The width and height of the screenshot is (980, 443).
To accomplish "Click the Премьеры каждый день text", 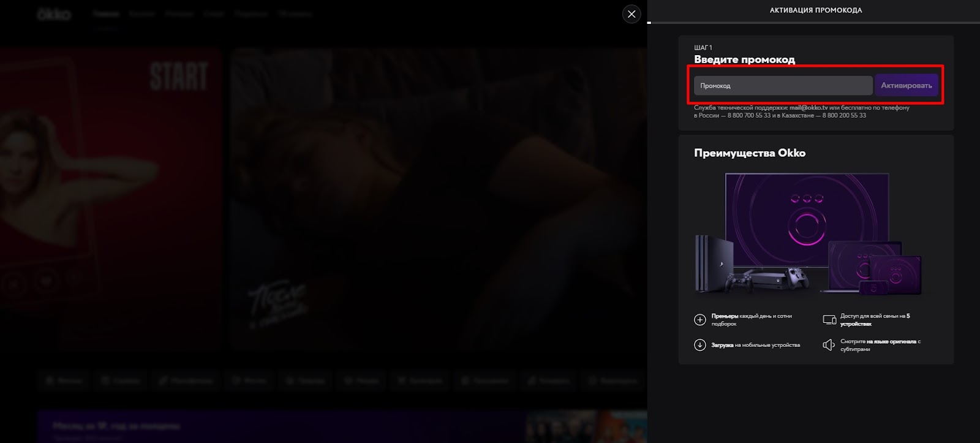I will pyautogui.click(x=752, y=320).
